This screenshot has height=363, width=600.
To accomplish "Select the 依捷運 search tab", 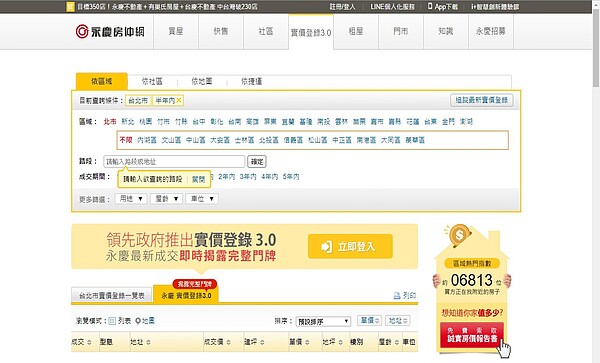I will (x=251, y=81).
